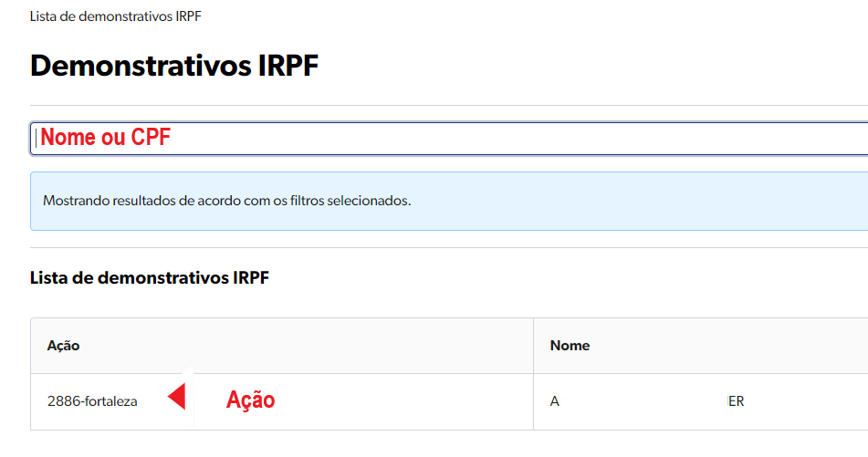Click the blank space in the Ação header cell
The width and height of the screenshot is (868, 457).
[x=301, y=346]
